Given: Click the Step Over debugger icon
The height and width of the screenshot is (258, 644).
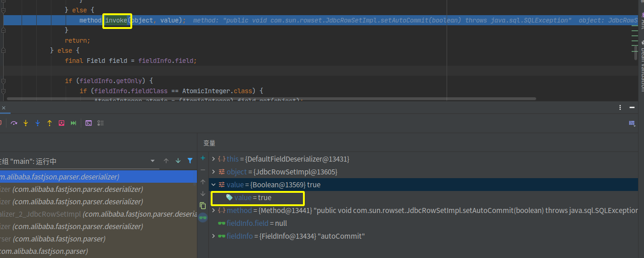Looking at the screenshot, I should 14,123.
